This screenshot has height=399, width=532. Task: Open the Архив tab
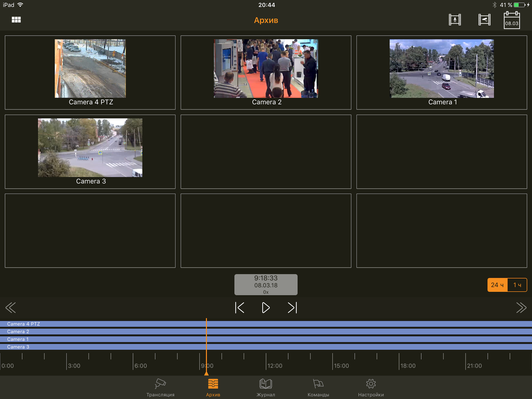pos(213,388)
